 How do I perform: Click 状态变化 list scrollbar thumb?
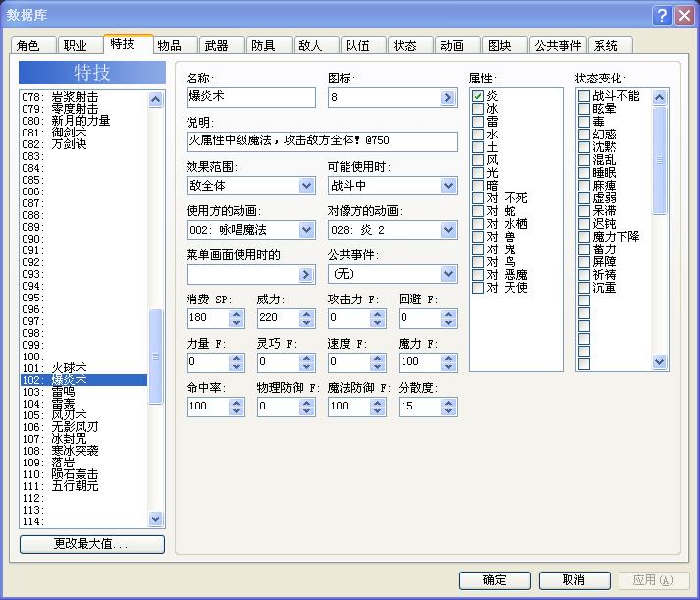(660, 160)
